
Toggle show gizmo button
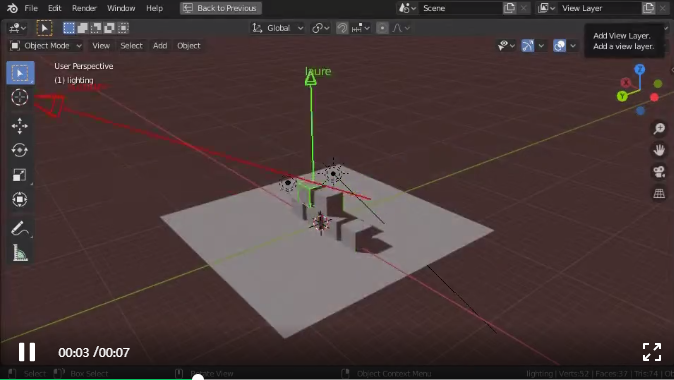(x=528, y=46)
